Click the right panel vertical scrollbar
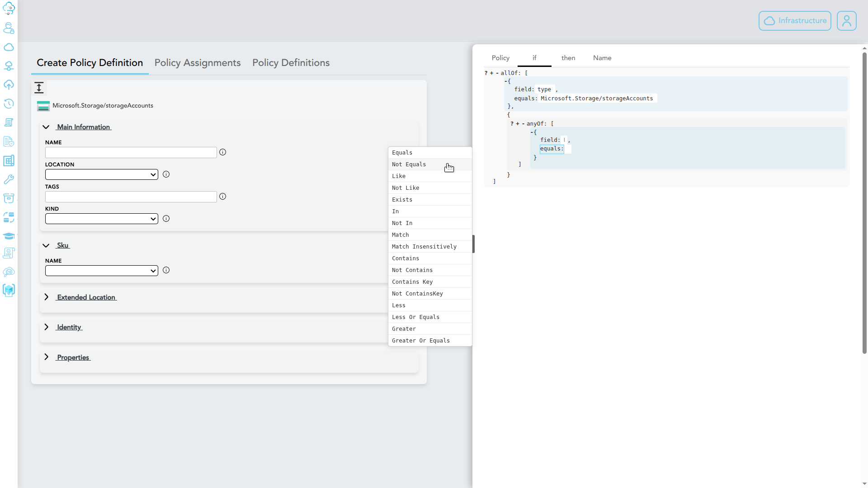This screenshot has height=488, width=868. pyautogui.click(x=864, y=203)
